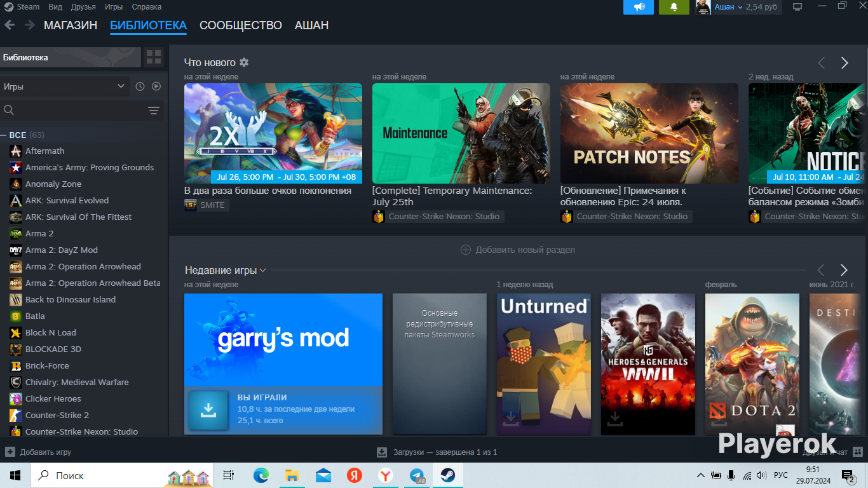The width and height of the screenshot is (868, 488).
Task: Open the Магазин tab
Action: point(71,25)
